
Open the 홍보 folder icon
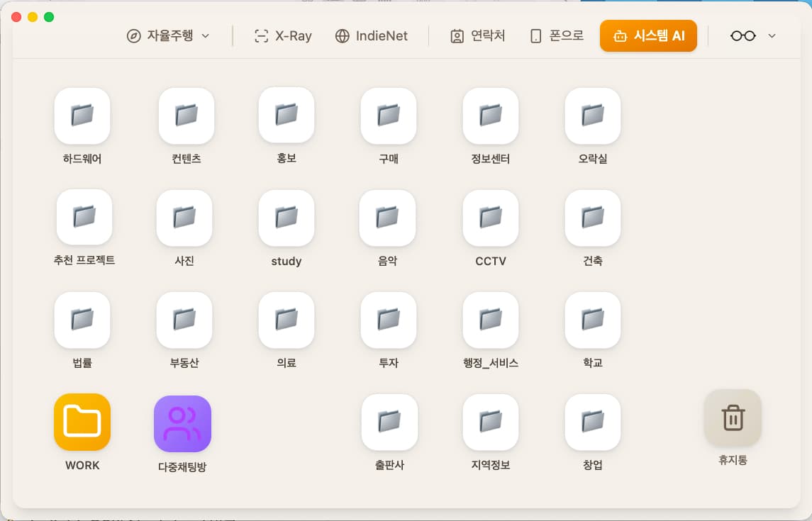point(287,116)
